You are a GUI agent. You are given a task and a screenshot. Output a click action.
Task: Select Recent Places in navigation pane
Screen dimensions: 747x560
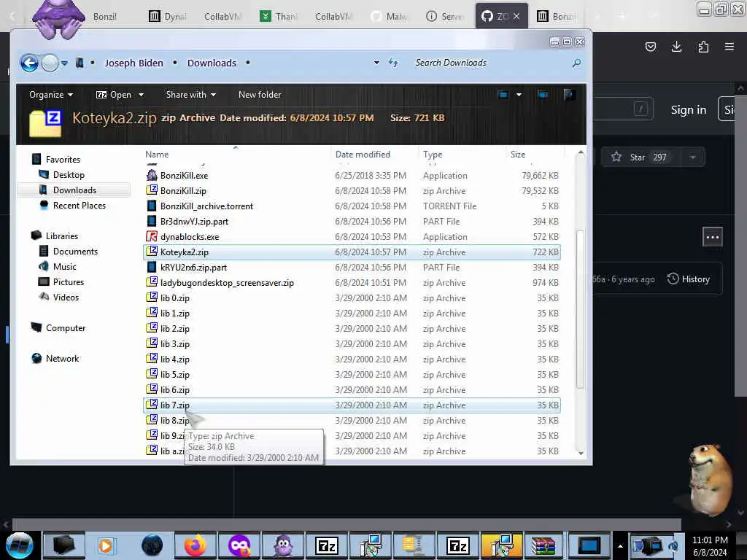click(80, 205)
